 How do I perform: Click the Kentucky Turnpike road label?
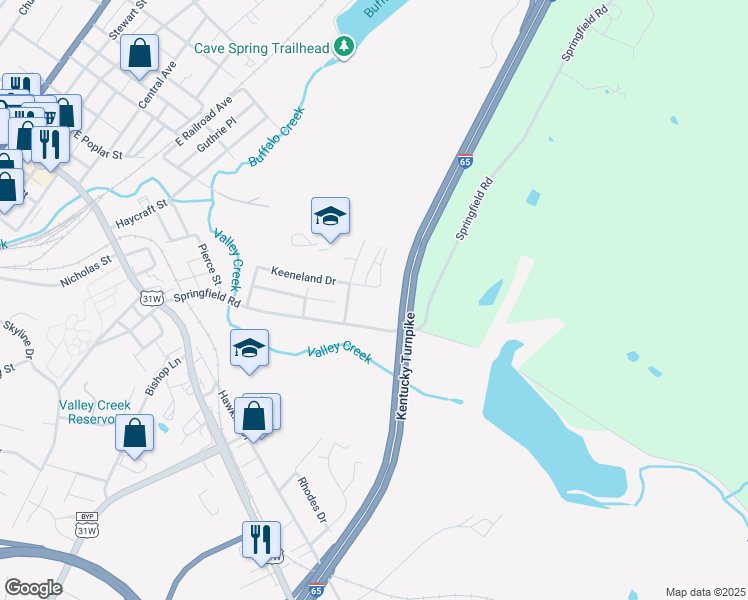pos(406,366)
